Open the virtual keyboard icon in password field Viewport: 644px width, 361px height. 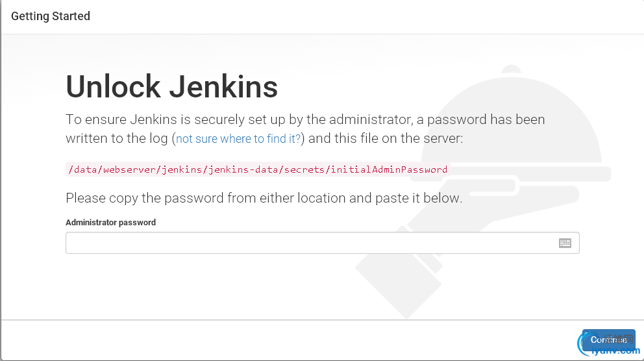click(565, 243)
